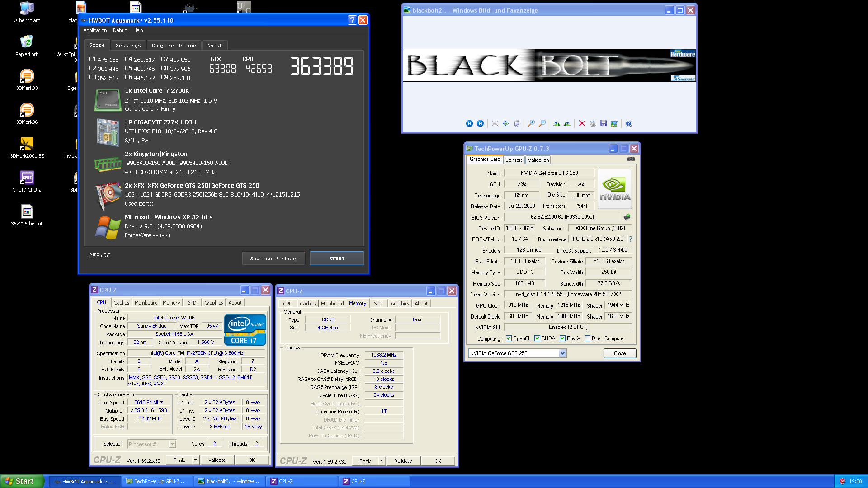The width and height of the screenshot is (868, 488).
Task: Open image for editing from picture viewer
Action: [614, 123]
